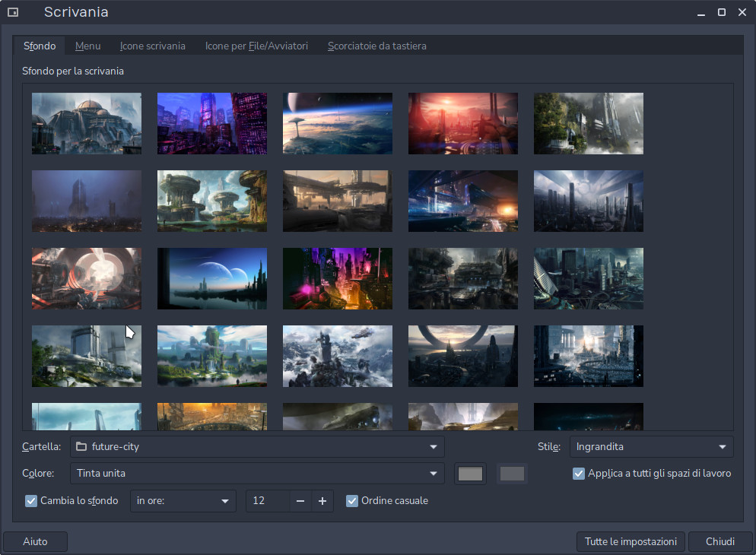Open the Colore Tinta unita dropdown
756x555 pixels.
pos(257,474)
